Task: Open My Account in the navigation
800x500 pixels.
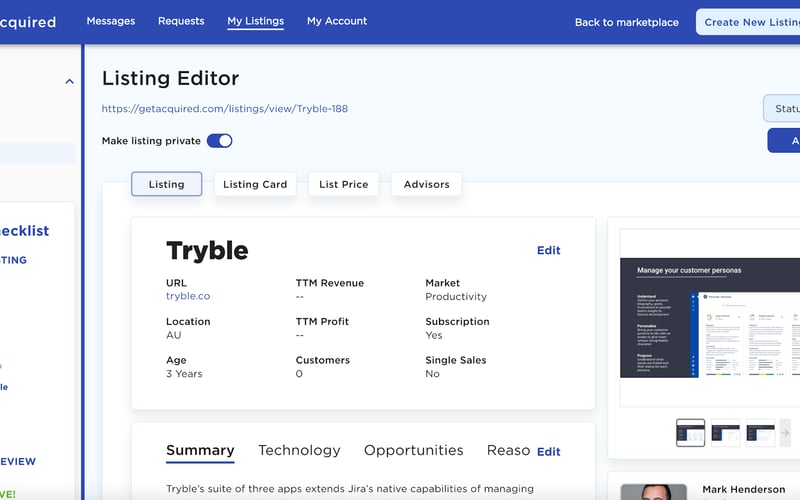Action: click(337, 21)
